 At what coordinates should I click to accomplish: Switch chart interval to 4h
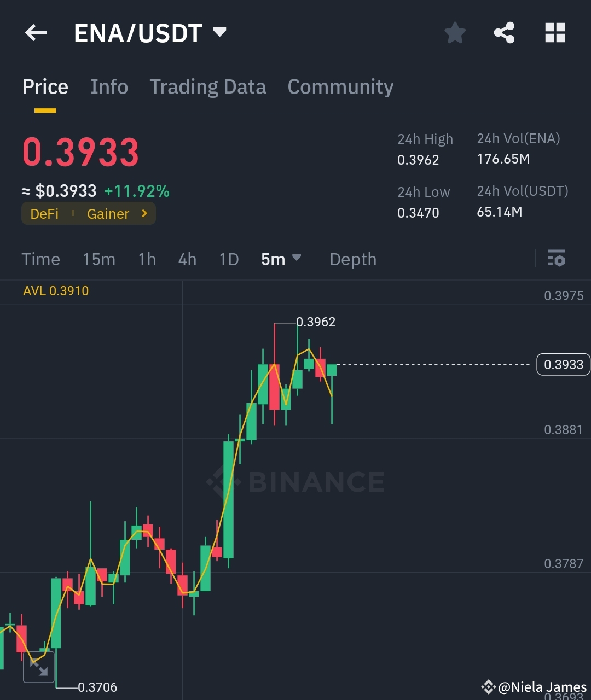click(x=187, y=259)
